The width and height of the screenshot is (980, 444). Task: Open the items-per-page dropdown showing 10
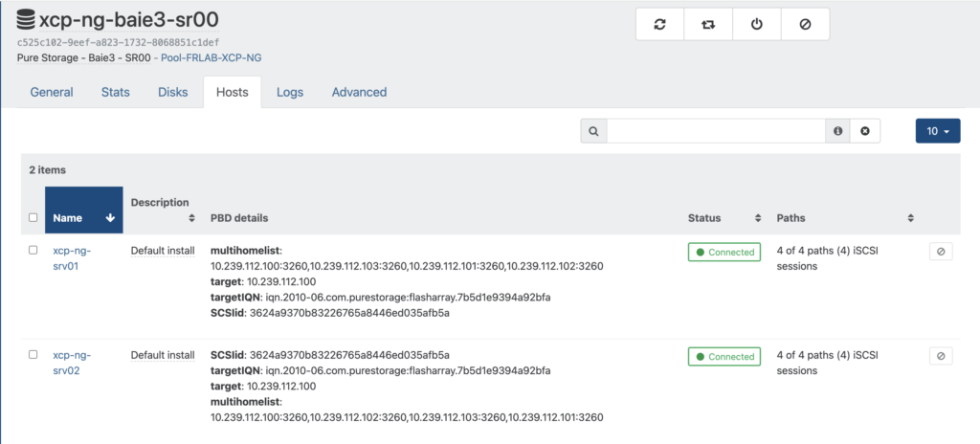coord(937,131)
